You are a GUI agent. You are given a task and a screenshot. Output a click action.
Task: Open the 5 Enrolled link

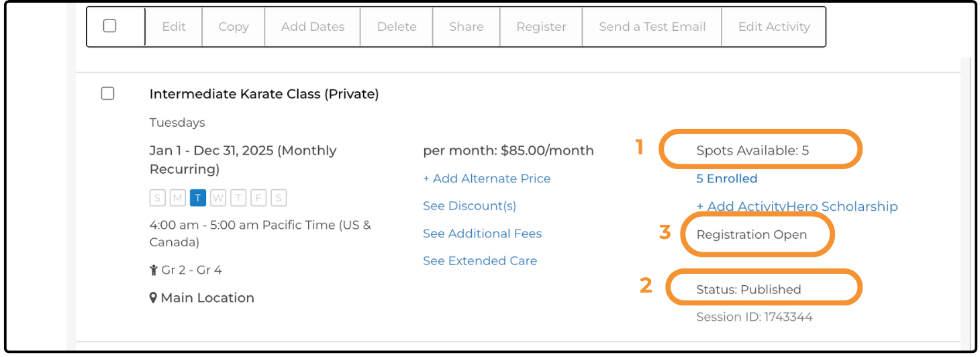click(x=727, y=178)
